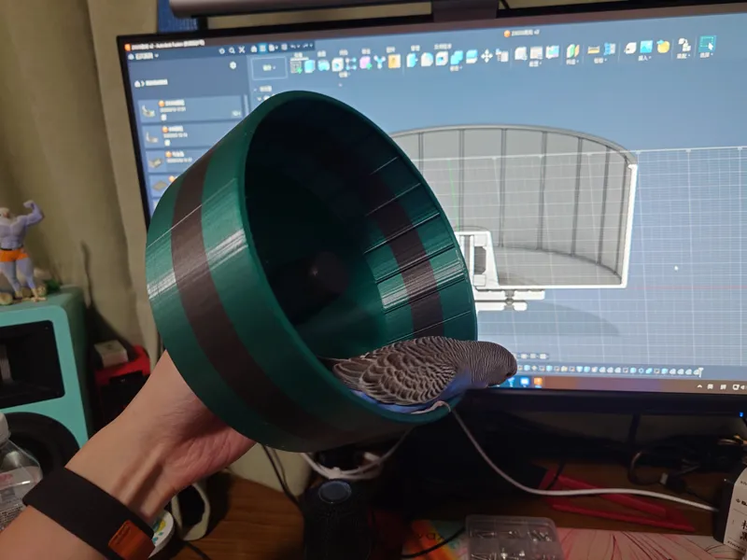Click the orange app icon on the Windows taskbar

539,382
